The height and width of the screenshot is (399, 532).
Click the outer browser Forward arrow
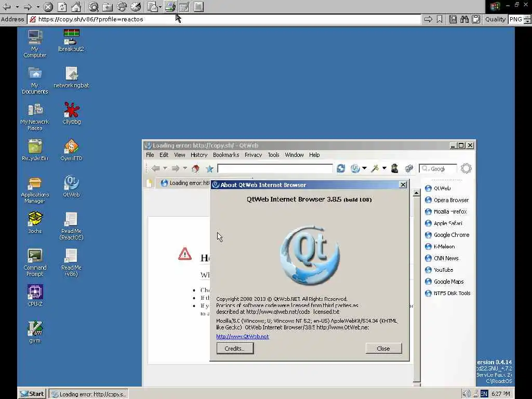tap(28, 6)
